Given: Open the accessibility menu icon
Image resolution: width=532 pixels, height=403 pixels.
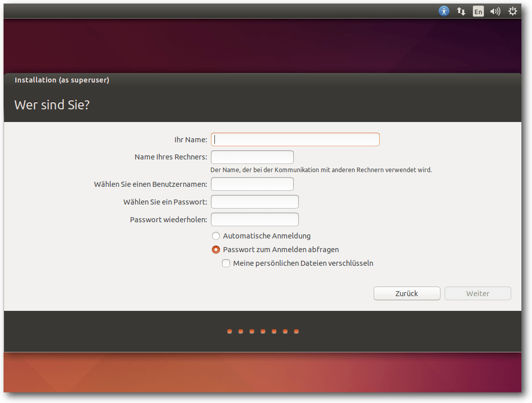Looking at the screenshot, I should click(444, 11).
